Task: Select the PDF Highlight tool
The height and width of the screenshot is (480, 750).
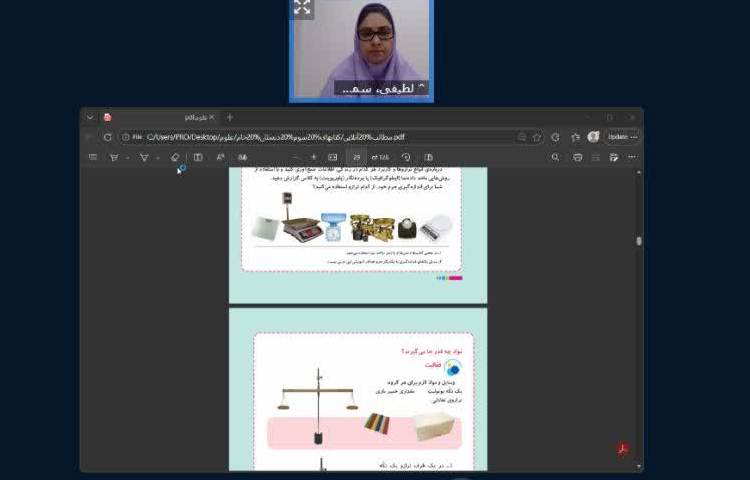Action: point(144,157)
